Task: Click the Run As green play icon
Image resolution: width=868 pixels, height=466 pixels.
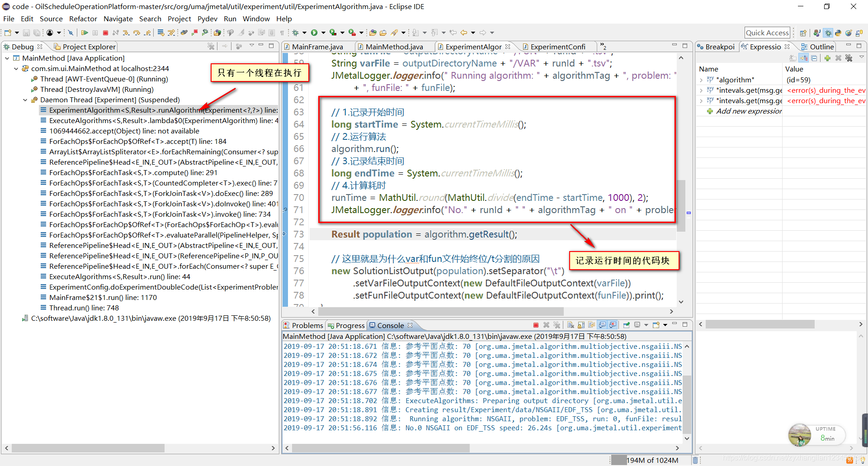Action: pos(315,32)
